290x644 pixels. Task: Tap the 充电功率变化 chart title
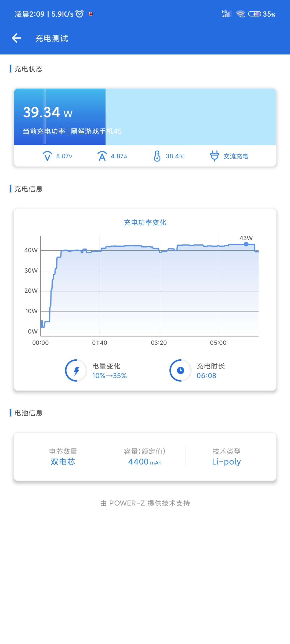click(145, 222)
